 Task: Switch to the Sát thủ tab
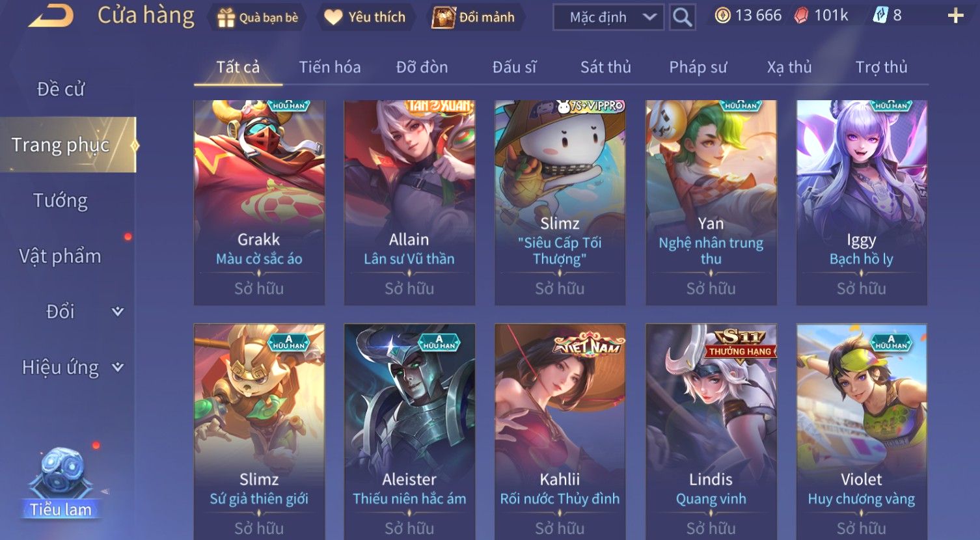point(605,67)
